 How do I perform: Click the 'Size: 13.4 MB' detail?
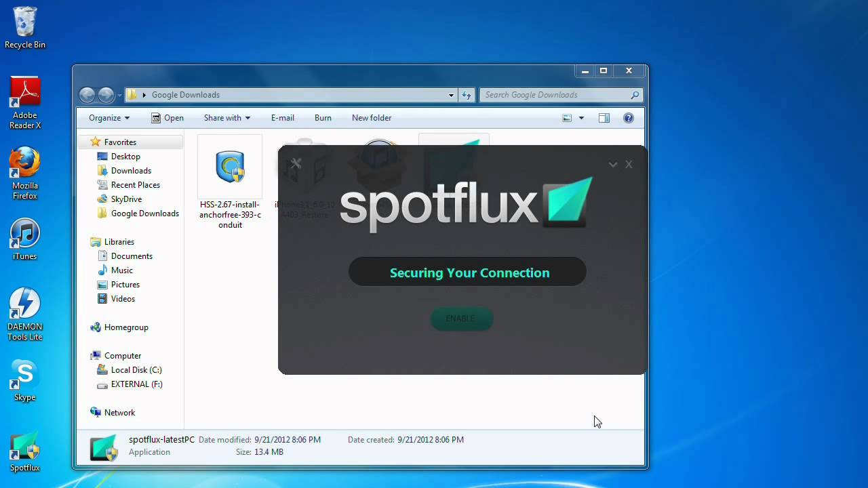[260, 452]
